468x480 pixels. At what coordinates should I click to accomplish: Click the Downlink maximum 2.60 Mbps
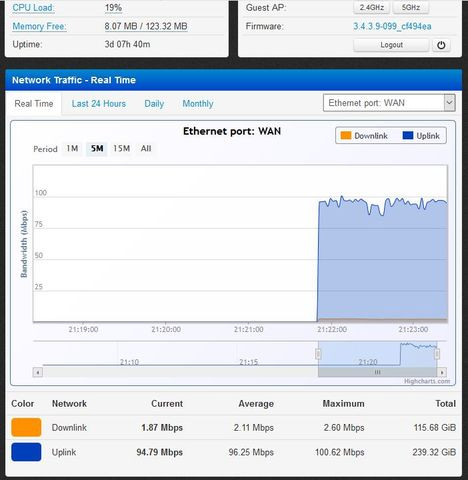pos(344,428)
